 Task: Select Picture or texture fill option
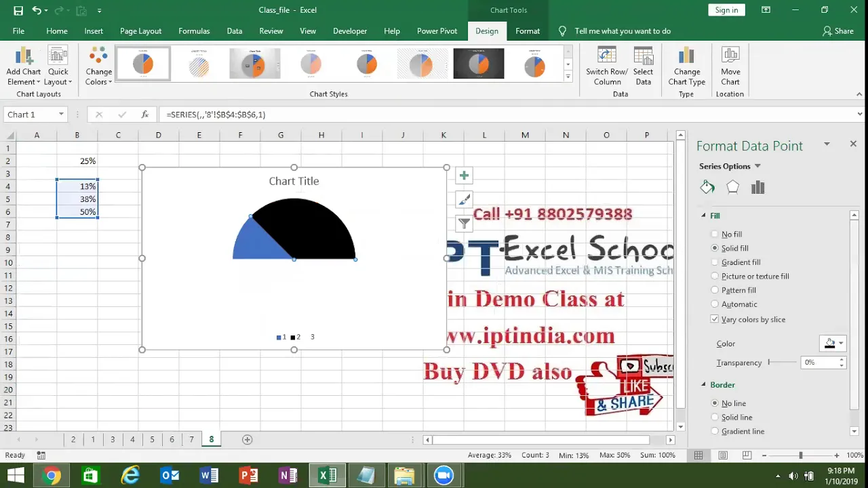715,277
